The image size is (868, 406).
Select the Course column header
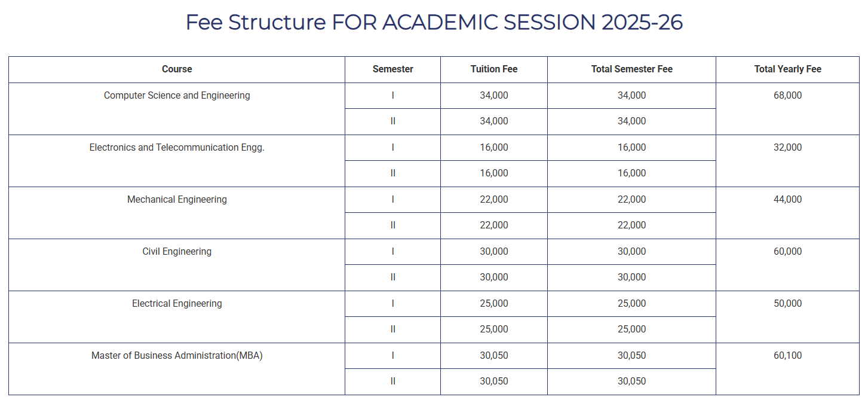177,69
